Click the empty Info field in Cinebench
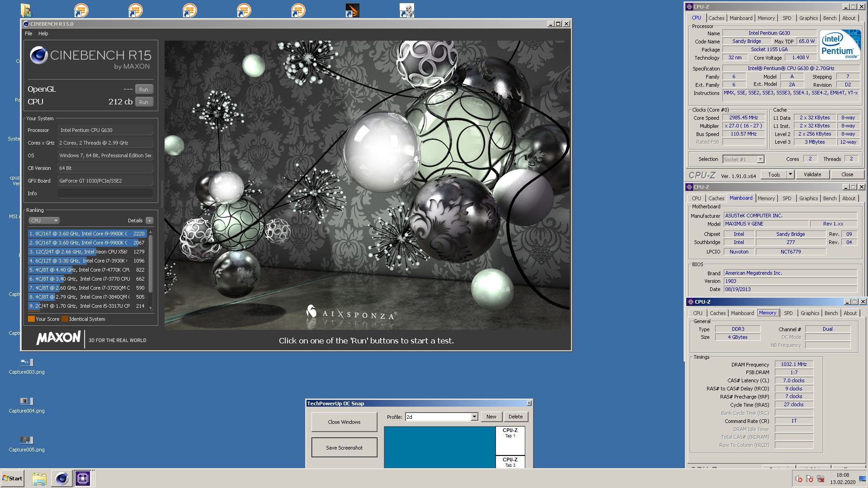 tap(105, 193)
